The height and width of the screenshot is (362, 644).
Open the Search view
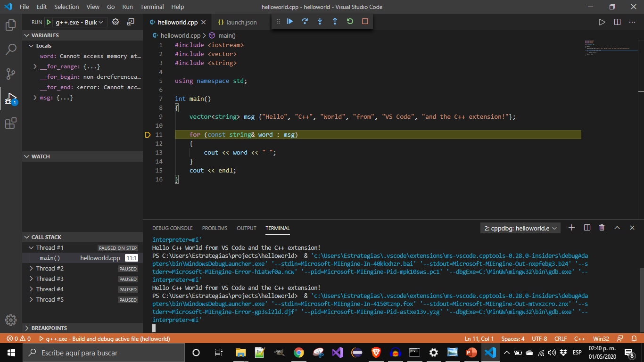coord(10,49)
